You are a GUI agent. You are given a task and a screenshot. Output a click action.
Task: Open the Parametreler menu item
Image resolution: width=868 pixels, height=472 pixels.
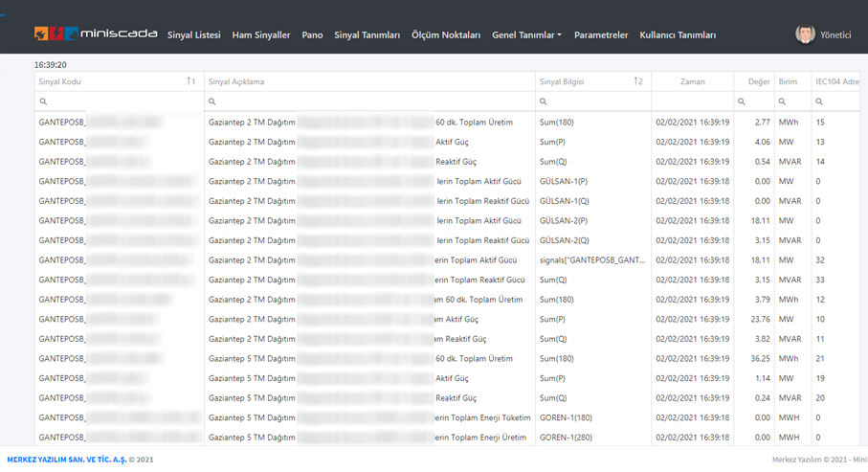(601, 35)
